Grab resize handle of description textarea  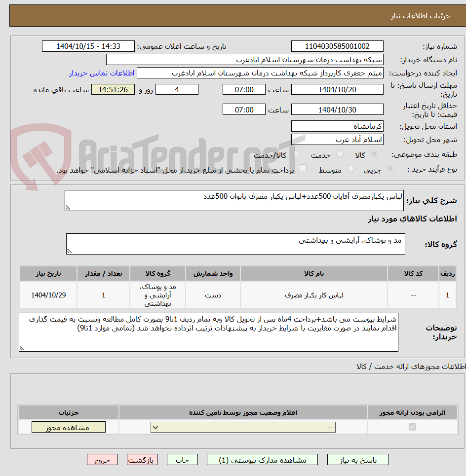[x=68, y=208]
